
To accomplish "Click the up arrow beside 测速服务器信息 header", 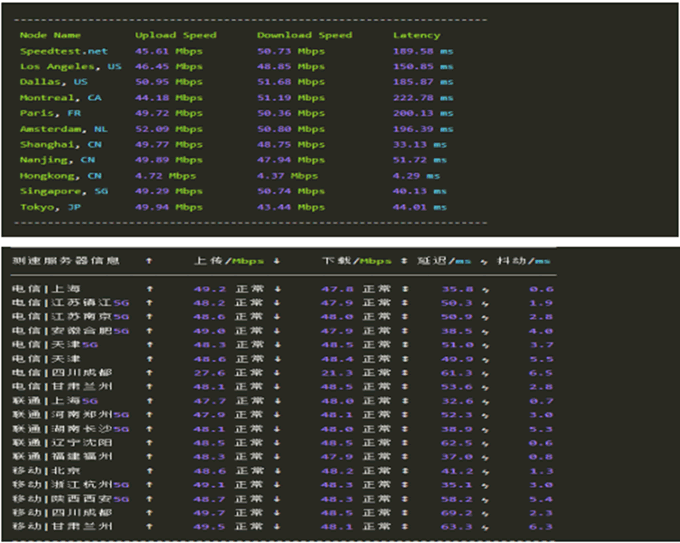I will pyautogui.click(x=149, y=261).
